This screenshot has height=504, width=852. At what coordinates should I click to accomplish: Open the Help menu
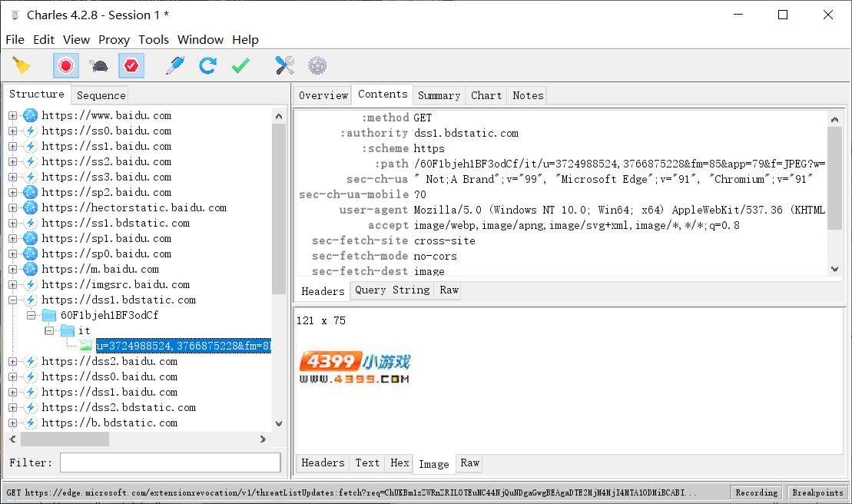click(246, 40)
